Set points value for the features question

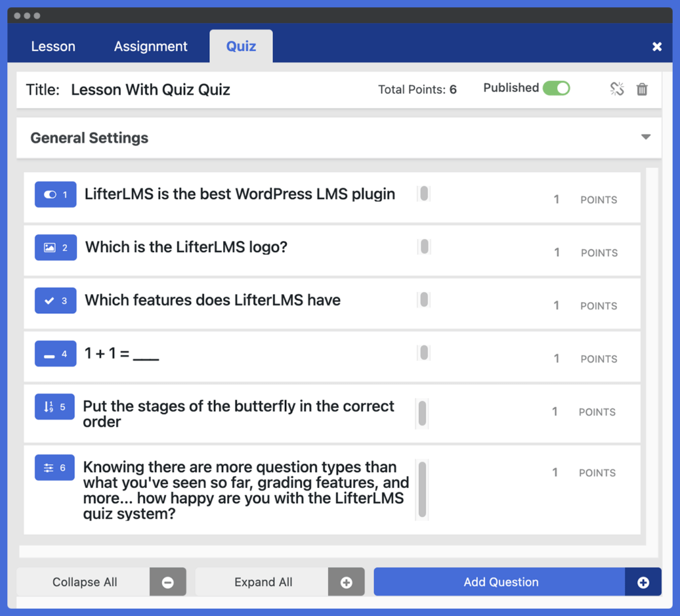point(556,305)
